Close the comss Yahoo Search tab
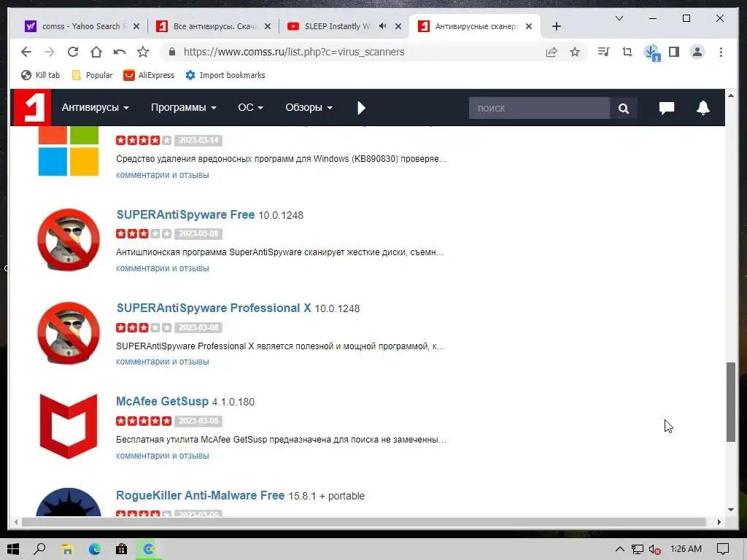The width and height of the screenshot is (747, 560). (136, 26)
